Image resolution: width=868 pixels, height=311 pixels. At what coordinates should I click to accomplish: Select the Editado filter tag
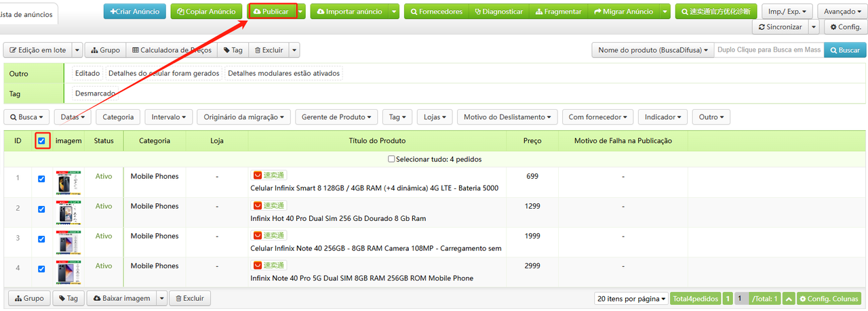87,73
